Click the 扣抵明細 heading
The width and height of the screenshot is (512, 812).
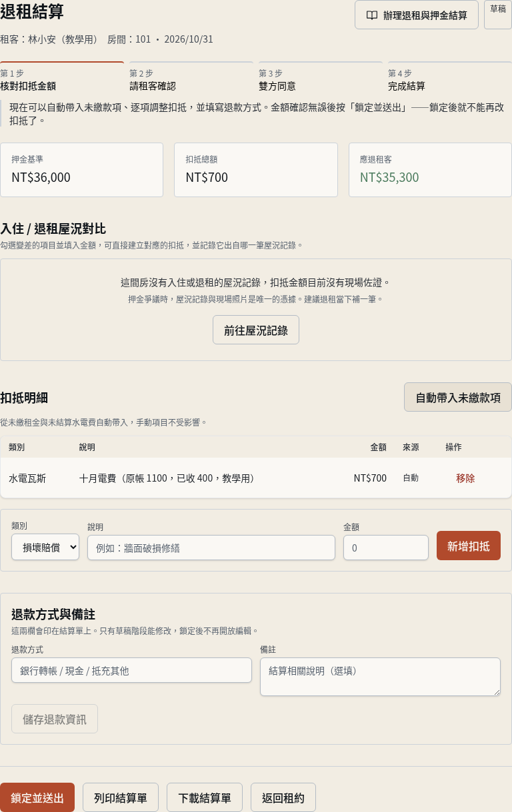(24, 398)
